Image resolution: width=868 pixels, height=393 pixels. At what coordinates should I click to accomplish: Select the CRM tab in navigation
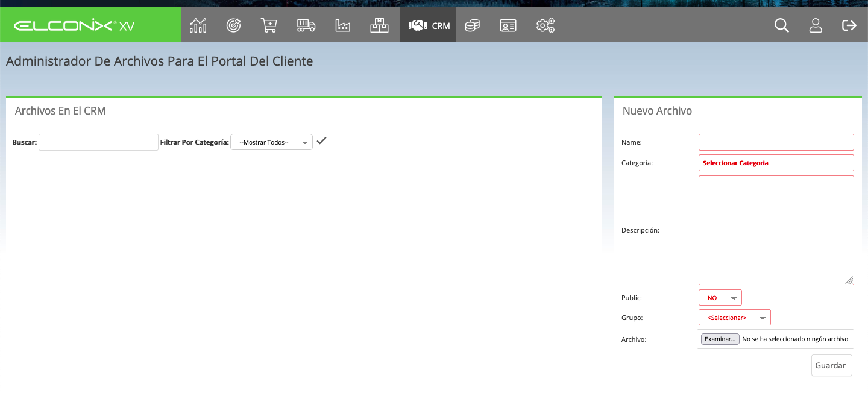(428, 25)
